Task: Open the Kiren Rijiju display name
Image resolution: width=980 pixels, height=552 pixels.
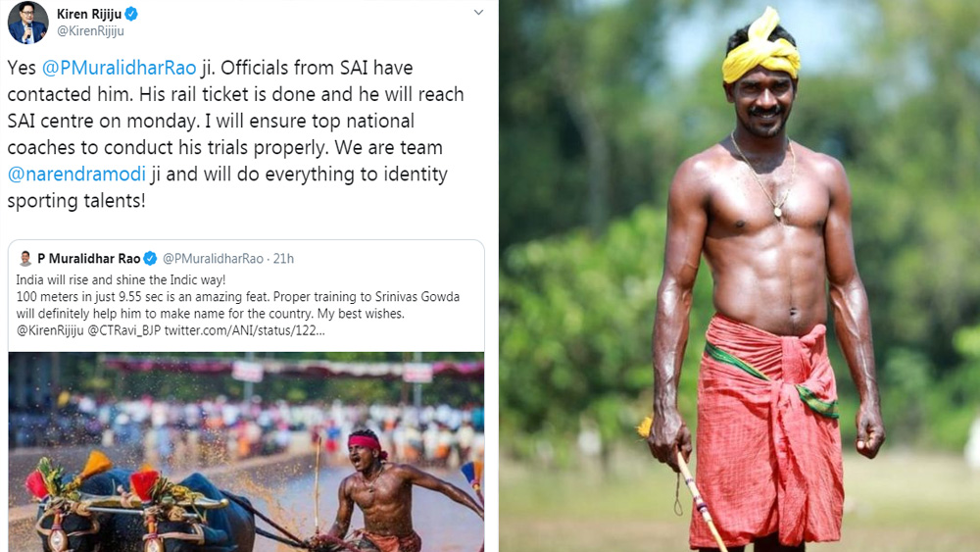Action: coord(89,14)
